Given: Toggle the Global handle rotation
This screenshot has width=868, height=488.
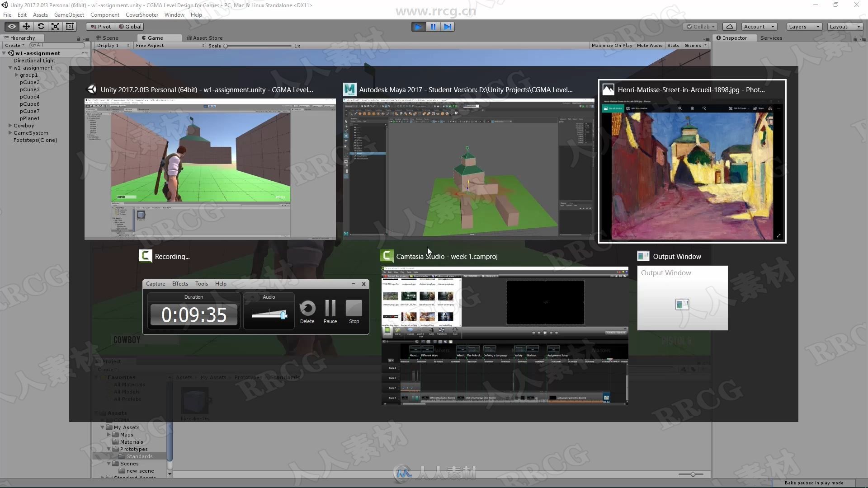Looking at the screenshot, I should click(x=130, y=27).
